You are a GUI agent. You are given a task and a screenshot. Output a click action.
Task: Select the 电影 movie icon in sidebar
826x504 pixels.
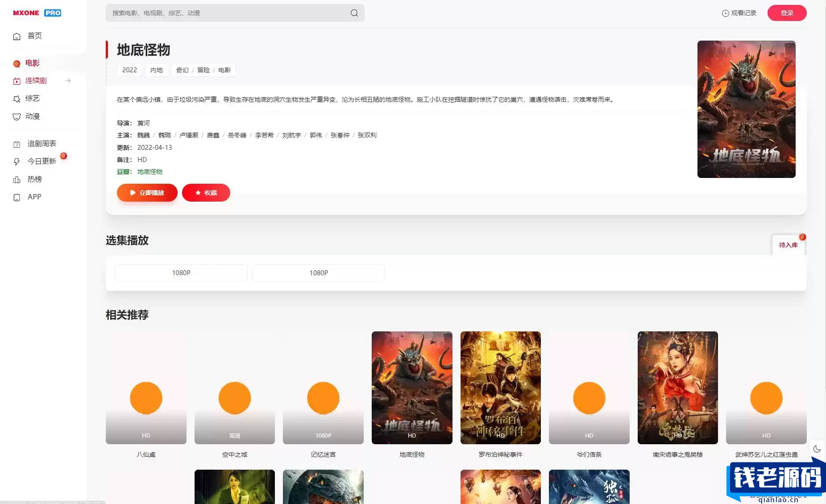tap(17, 64)
